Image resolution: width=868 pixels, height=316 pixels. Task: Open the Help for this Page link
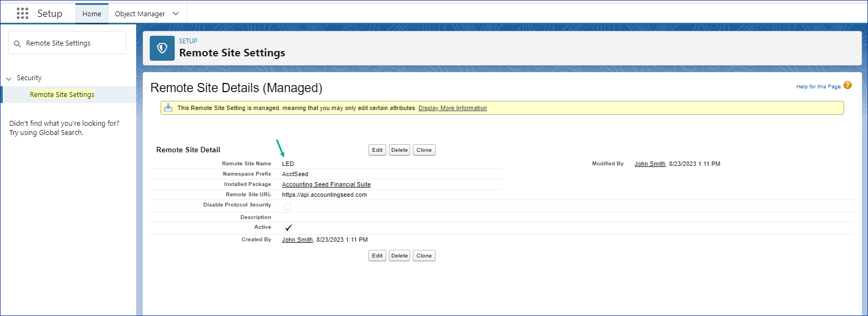point(818,87)
